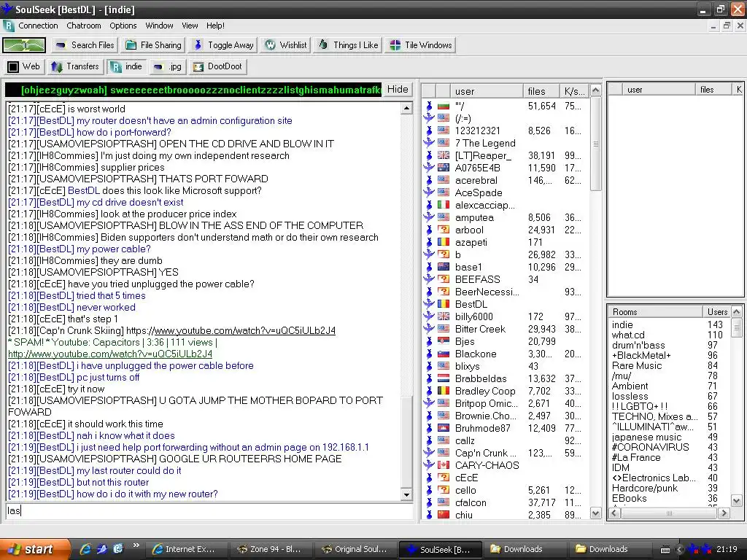This screenshot has width=747, height=560.
Task: Click the Netherlands flag beside Brabbeldas
Action: point(444,378)
